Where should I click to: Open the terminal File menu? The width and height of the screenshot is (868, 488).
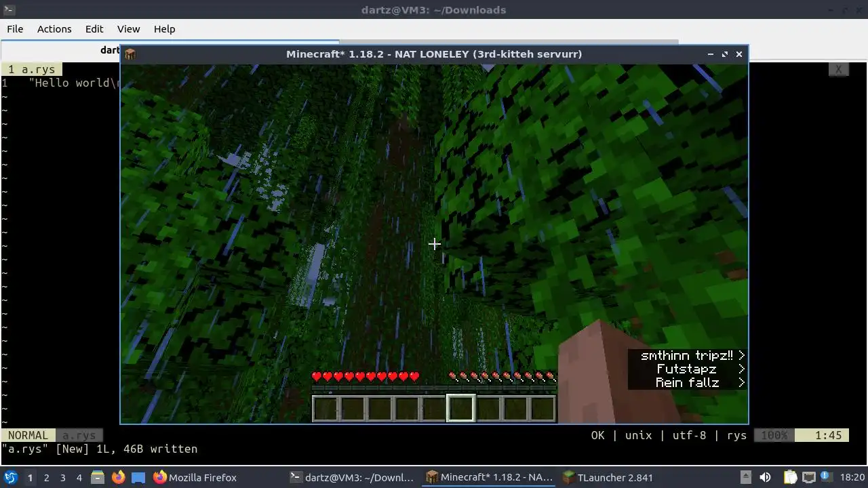tap(15, 29)
